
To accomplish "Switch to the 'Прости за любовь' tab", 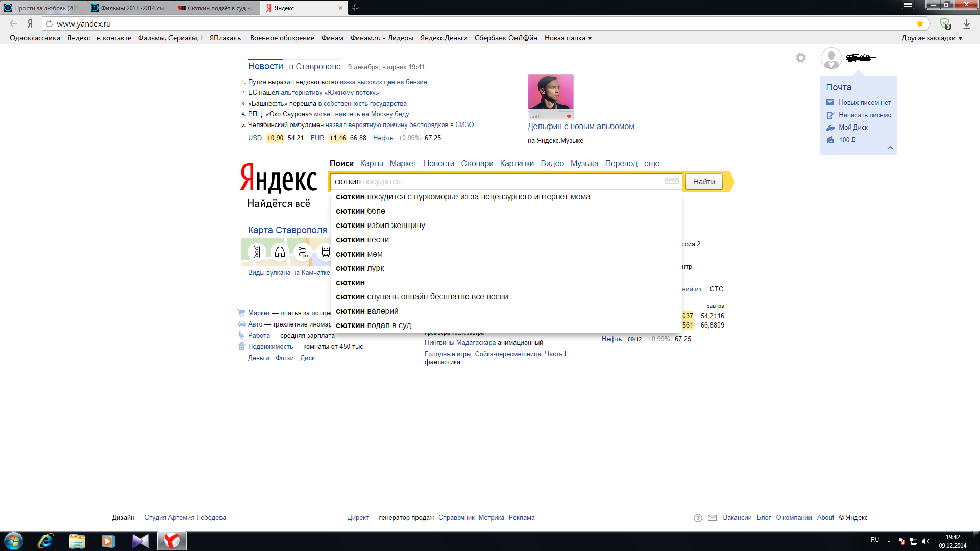I will (44, 8).
